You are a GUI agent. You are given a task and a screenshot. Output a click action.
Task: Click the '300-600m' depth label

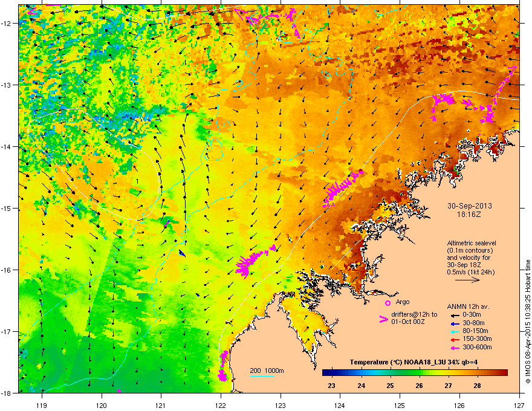477,347
